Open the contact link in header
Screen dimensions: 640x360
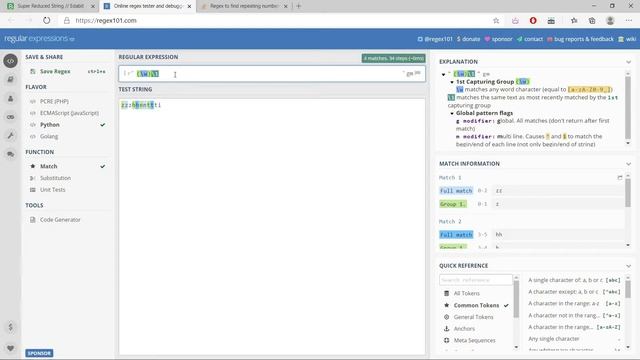(x=530, y=39)
